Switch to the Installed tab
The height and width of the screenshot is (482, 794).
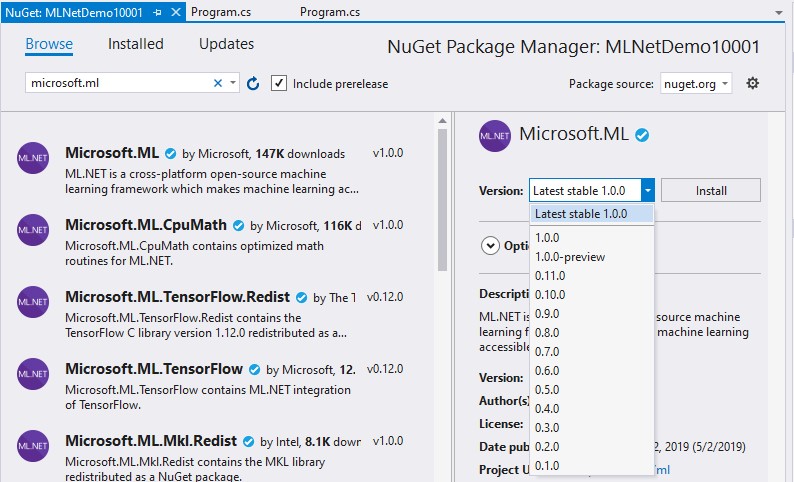point(135,44)
